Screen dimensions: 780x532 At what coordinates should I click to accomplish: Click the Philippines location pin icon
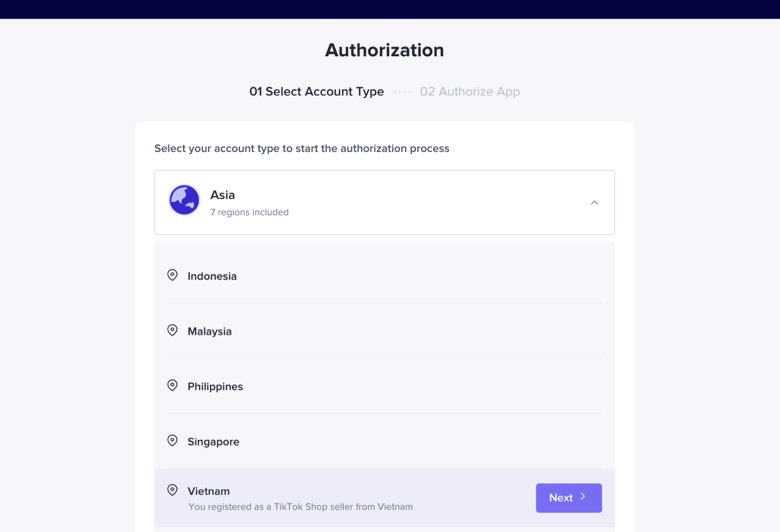[172, 385]
